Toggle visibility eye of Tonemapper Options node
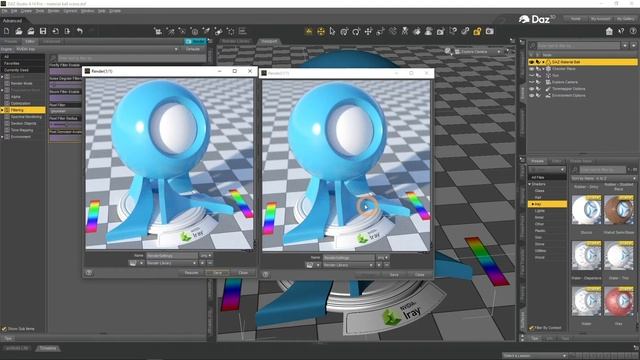The image size is (640, 360). [x=531, y=89]
